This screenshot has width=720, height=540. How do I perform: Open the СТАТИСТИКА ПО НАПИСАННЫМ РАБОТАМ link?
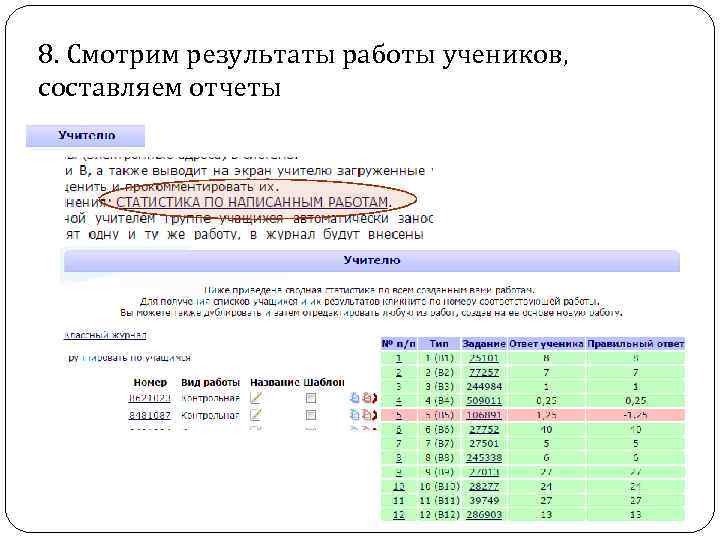[x=253, y=202]
